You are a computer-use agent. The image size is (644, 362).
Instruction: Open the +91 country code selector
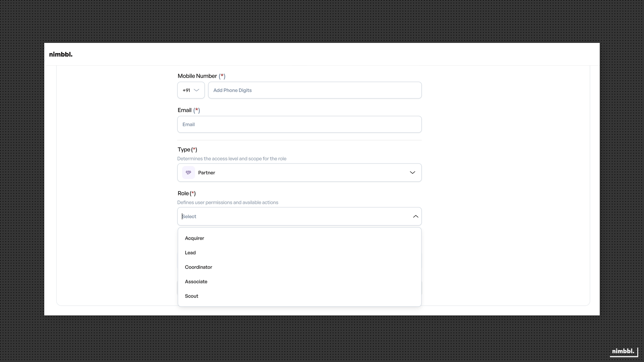pyautogui.click(x=191, y=90)
